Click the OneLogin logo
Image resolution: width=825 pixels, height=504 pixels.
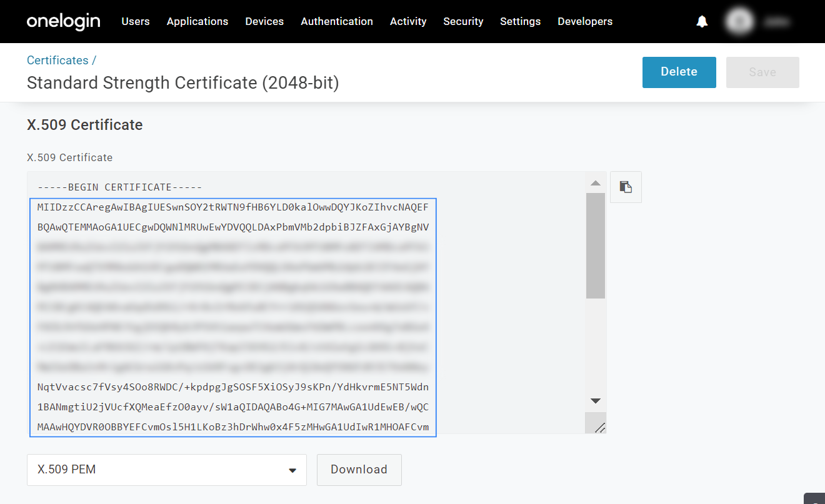point(63,21)
